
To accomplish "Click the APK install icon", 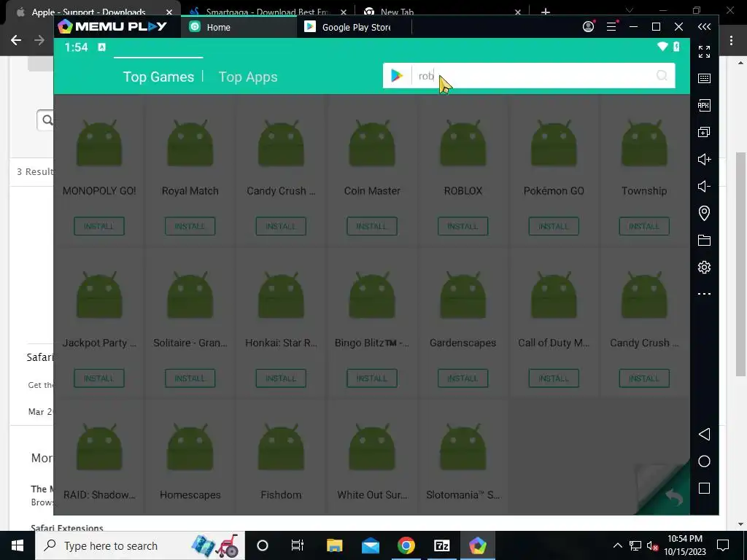I will pos(704,105).
